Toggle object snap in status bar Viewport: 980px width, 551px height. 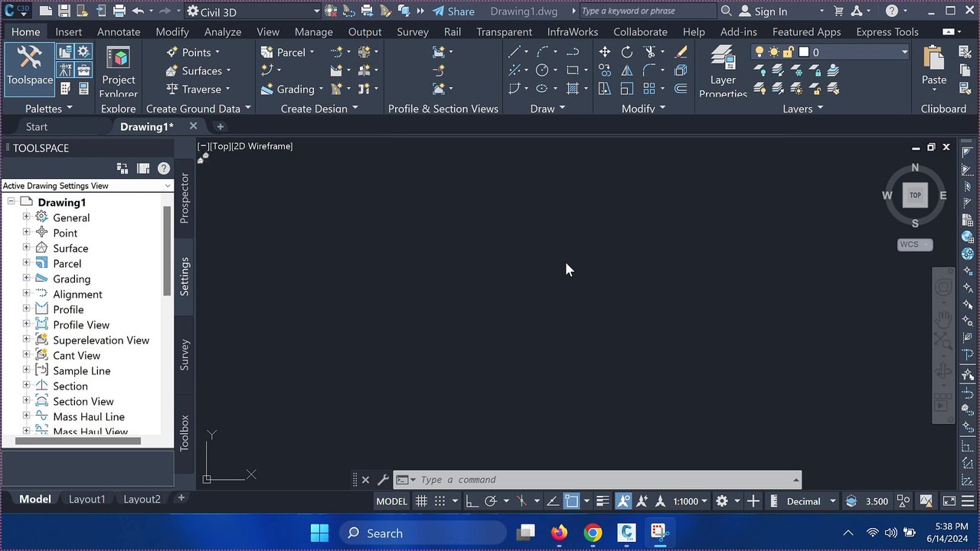(x=571, y=501)
